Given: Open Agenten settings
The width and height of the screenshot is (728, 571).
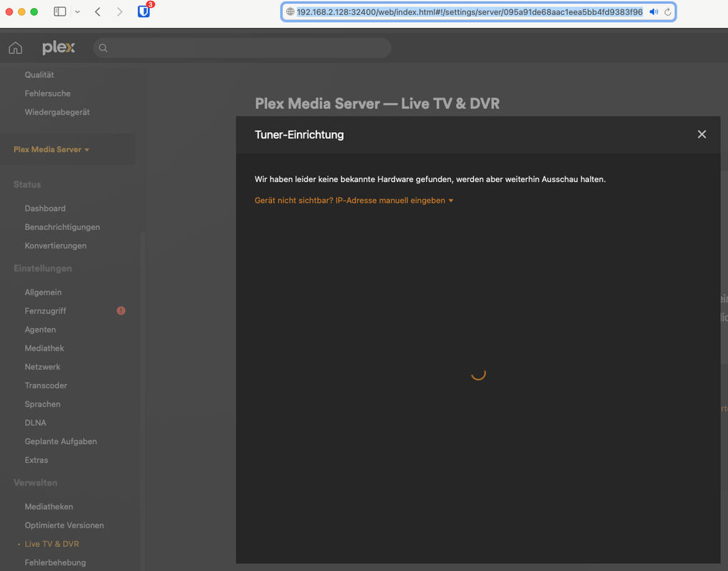Looking at the screenshot, I should click(40, 330).
